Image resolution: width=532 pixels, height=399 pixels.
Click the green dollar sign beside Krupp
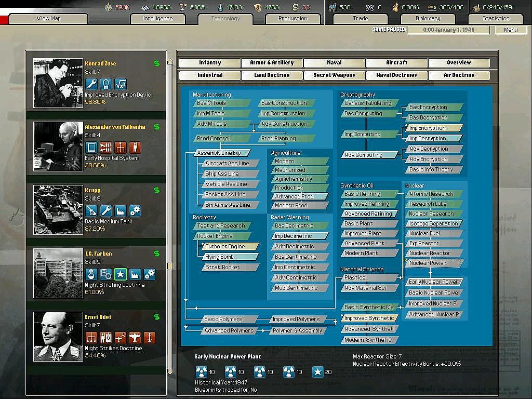coord(156,190)
